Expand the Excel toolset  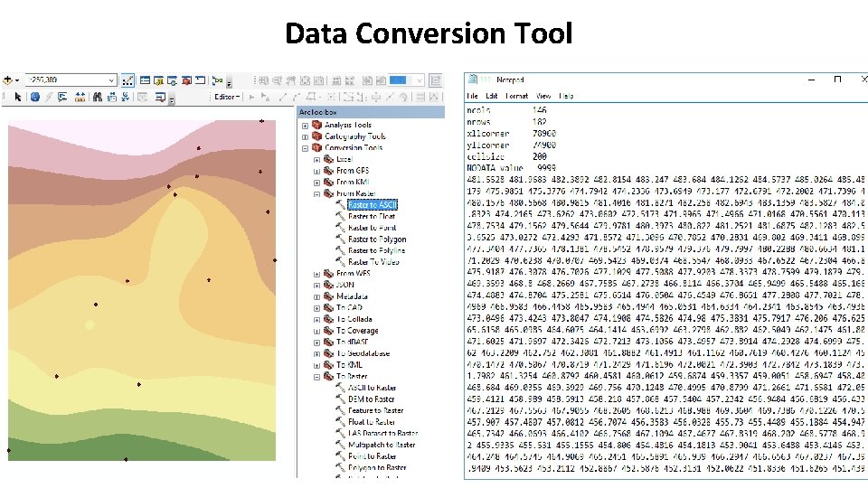316,160
